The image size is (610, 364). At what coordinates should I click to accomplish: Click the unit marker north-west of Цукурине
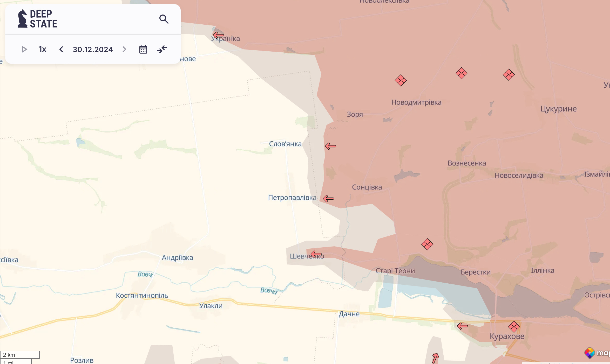[x=509, y=75]
